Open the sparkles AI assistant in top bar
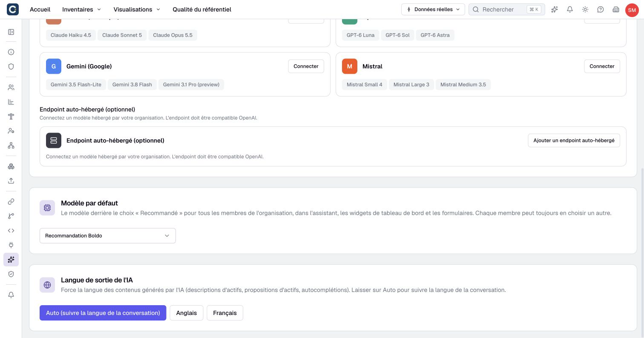The width and height of the screenshot is (644, 338). click(555, 9)
